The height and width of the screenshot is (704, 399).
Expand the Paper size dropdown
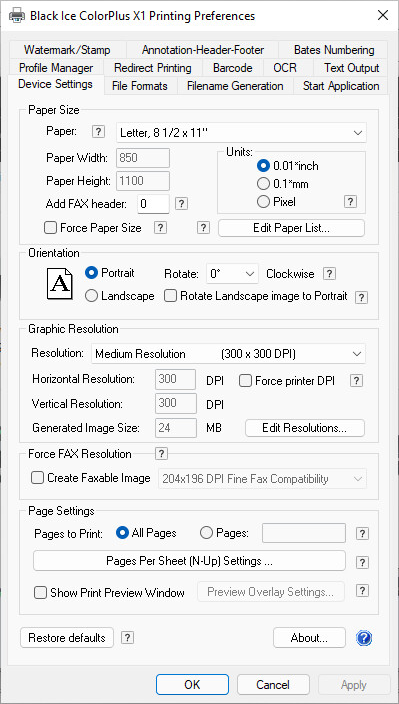[241, 133]
